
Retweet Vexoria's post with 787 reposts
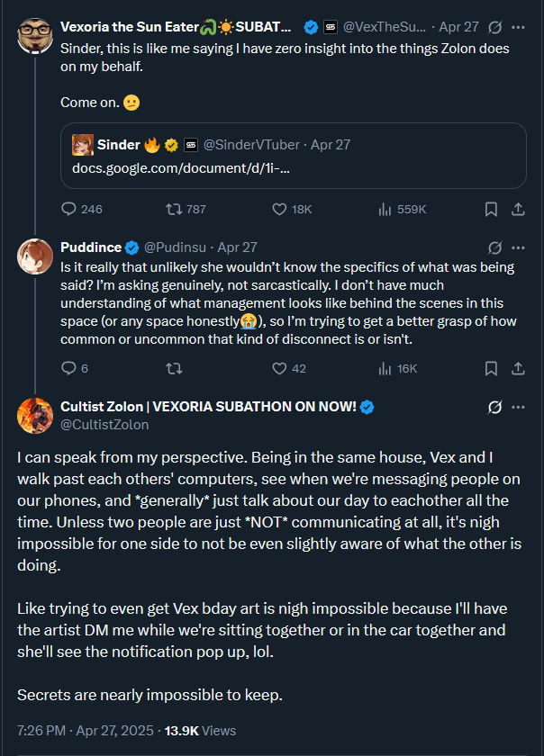[175, 209]
